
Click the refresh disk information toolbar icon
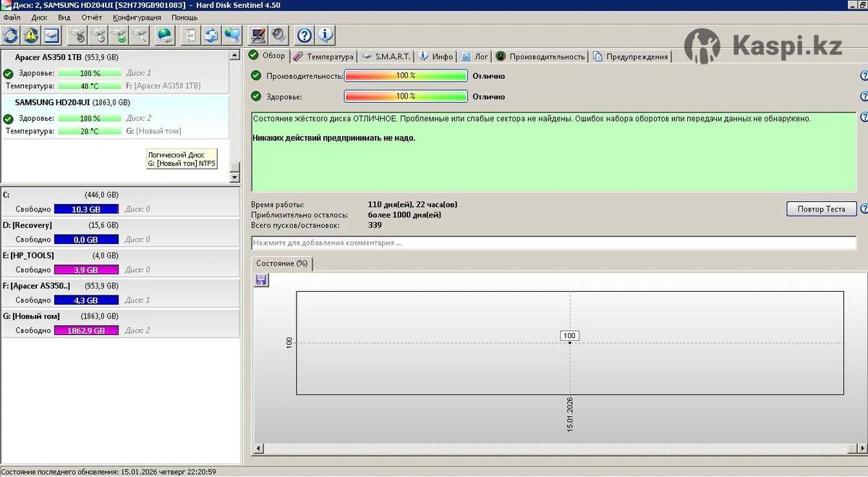[11, 35]
